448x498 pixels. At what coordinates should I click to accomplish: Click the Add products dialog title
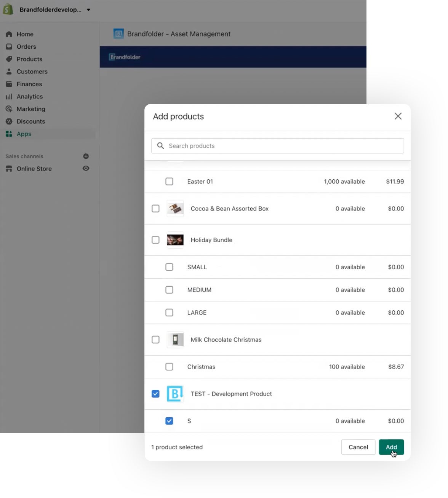tap(178, 117)
